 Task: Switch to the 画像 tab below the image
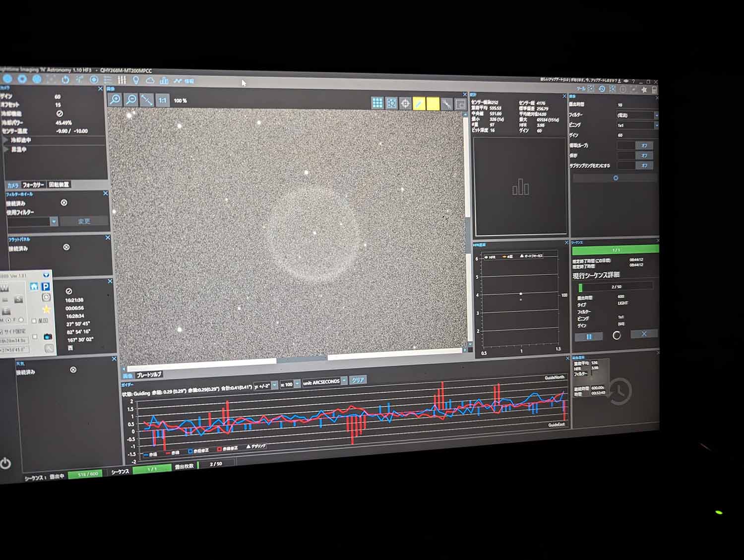click(127, 375)
